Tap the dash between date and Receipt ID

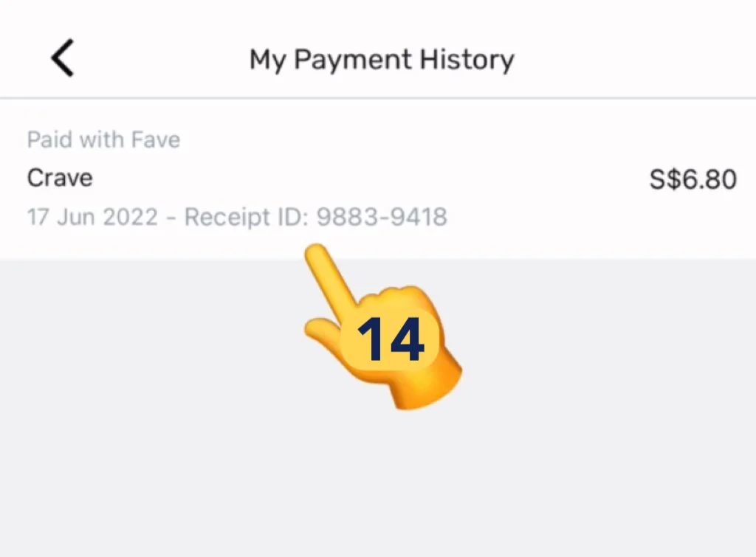tap(171, 218)
